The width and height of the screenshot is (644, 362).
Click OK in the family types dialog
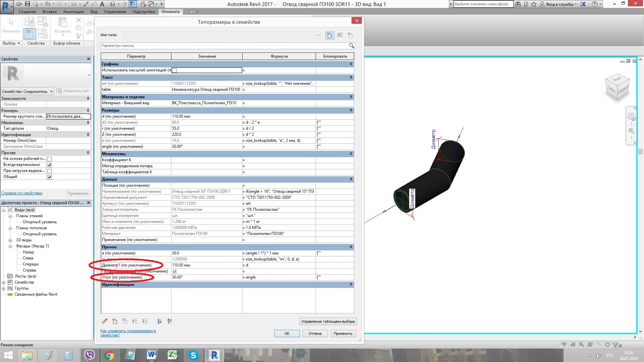point(287,334)
